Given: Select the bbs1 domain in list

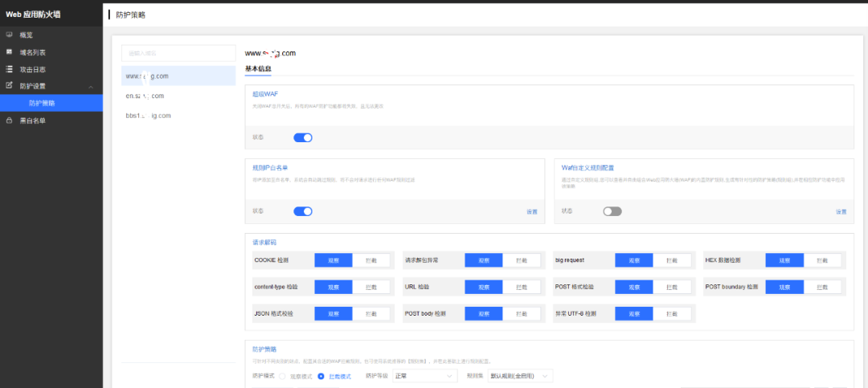Looking at the screenshot, I should [x=149, y=116].
